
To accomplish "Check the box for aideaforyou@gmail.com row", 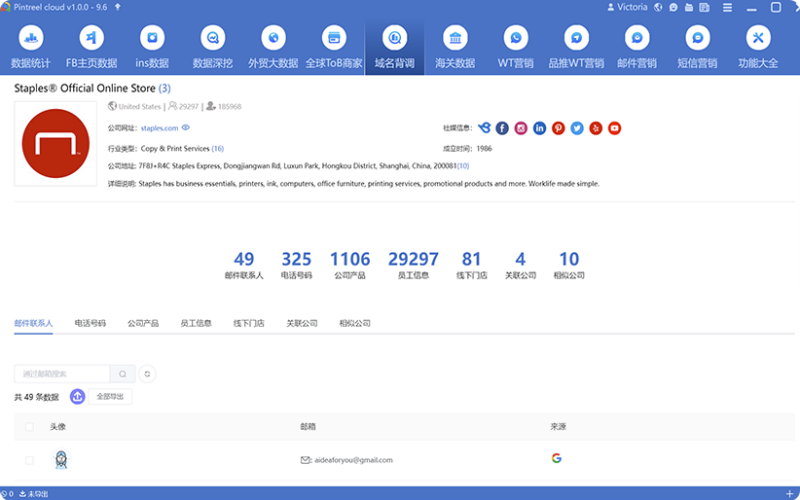I will tap(29, 460).
